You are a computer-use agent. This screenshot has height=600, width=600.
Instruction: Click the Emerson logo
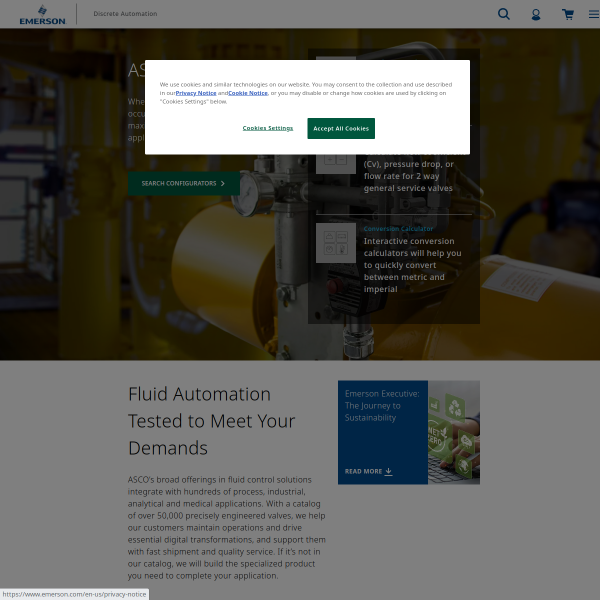(x=42, y=15)
